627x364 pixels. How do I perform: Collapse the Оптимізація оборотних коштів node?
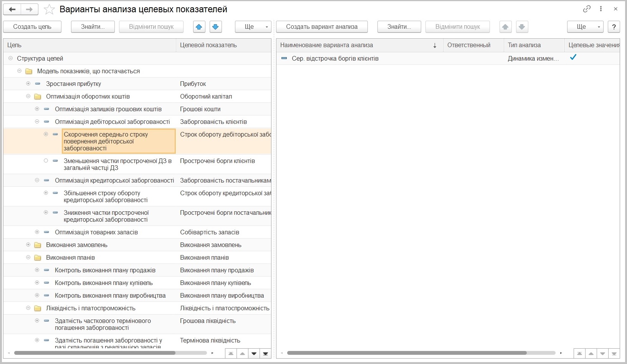[x=28, y=96]
